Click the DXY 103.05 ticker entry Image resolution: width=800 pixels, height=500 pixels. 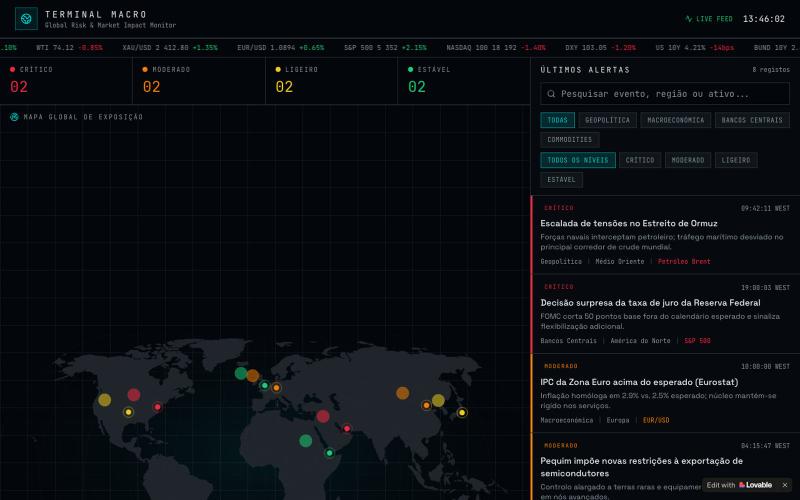tap(601, 47)
